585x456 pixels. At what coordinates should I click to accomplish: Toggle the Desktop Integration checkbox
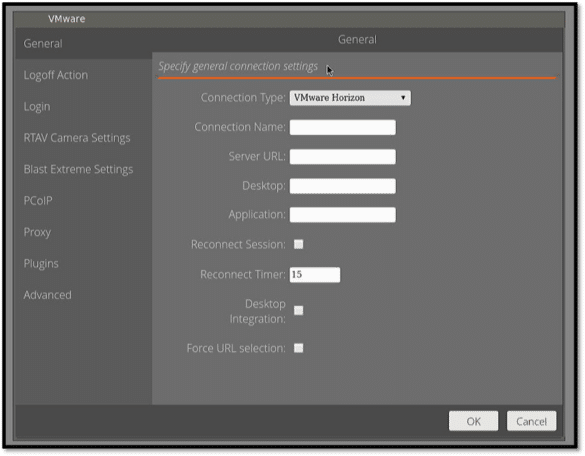click(x=298, y=310)
